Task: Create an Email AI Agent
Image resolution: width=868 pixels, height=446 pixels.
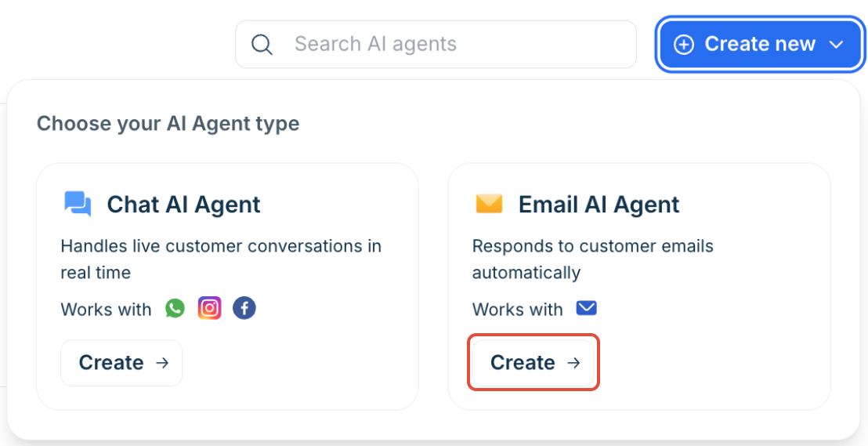Action: point(533,363)
